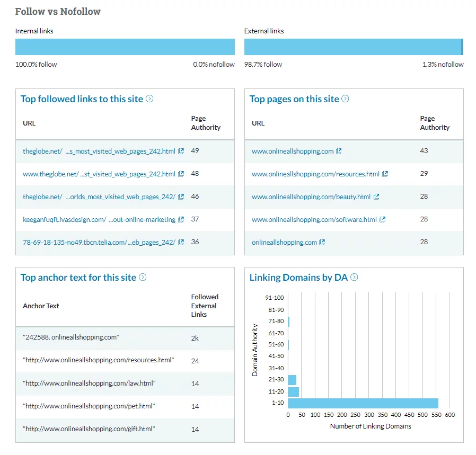Viewport: 476px width, 455px height.
Task: Click arrow icon beside Top anchor text heading
Action: click(x=143, y=277)
